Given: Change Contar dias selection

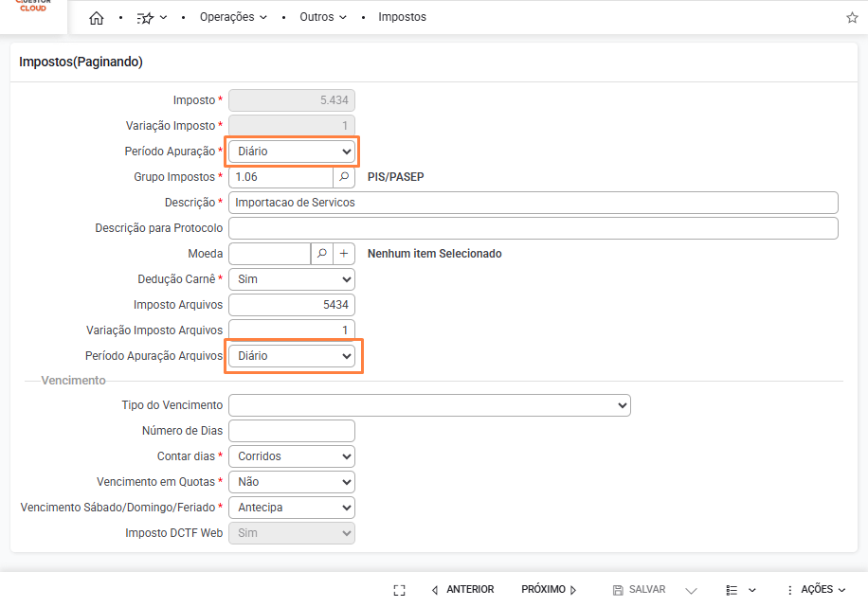Looking at the screenshot, I should (x=292, y=456).
